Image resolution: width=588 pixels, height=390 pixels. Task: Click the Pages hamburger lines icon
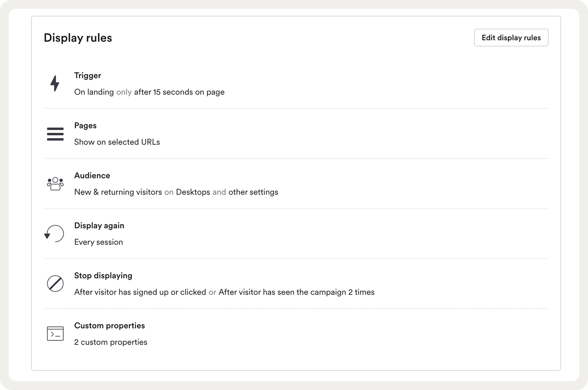(x=55, y=134)
